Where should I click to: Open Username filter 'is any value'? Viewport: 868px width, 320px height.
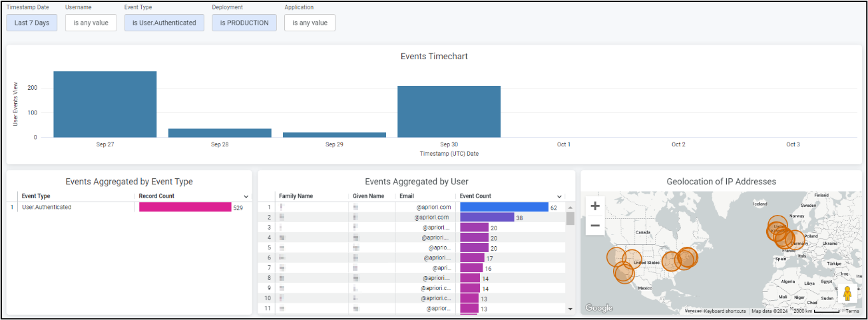[91, 23]
